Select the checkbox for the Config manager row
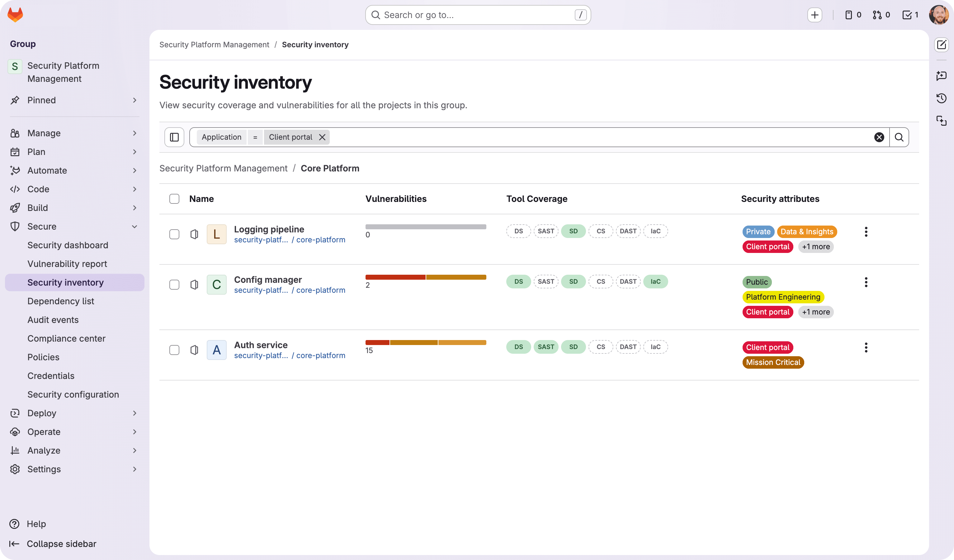 point(174,285)
